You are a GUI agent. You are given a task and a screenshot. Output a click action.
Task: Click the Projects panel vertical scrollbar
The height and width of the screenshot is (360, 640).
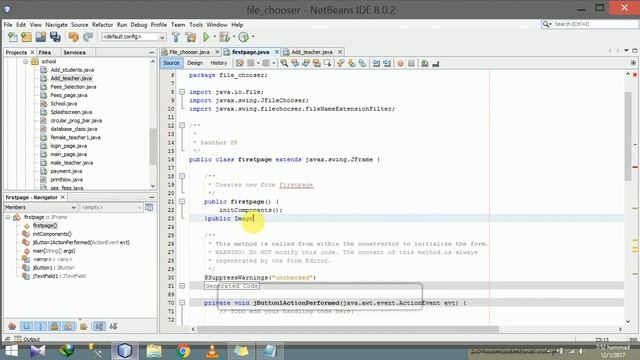coord(153,147)
